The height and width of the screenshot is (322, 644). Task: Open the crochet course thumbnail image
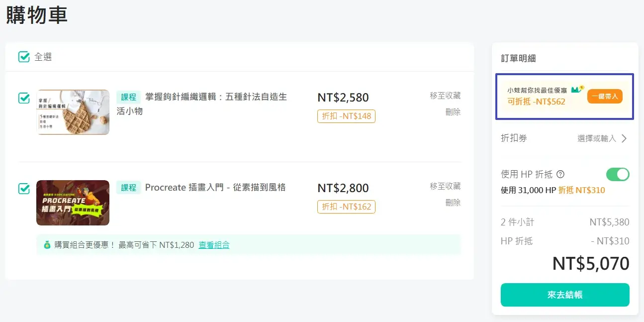[73, 112]
